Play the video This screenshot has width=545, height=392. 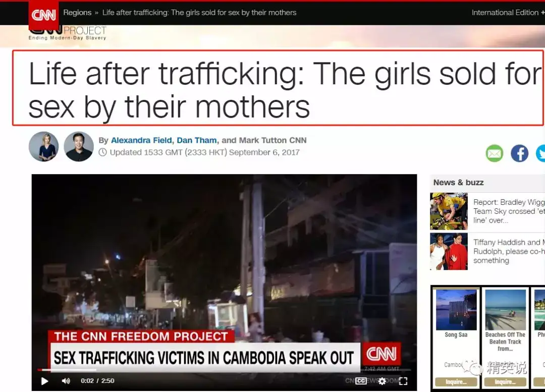click(x=44, y=381)
